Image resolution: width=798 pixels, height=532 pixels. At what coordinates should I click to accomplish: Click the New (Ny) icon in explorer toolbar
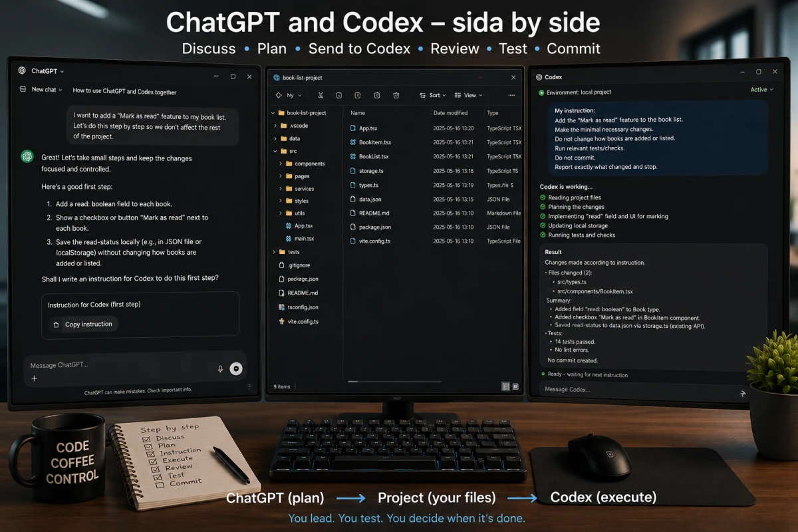pos(279,95)
